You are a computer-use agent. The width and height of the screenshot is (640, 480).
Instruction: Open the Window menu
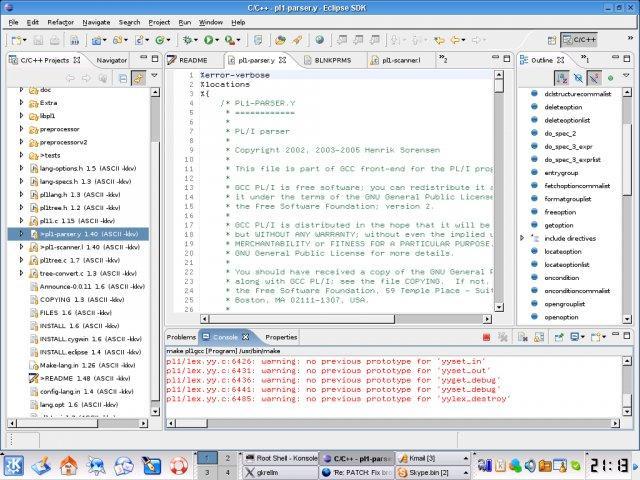pos(211,22)
